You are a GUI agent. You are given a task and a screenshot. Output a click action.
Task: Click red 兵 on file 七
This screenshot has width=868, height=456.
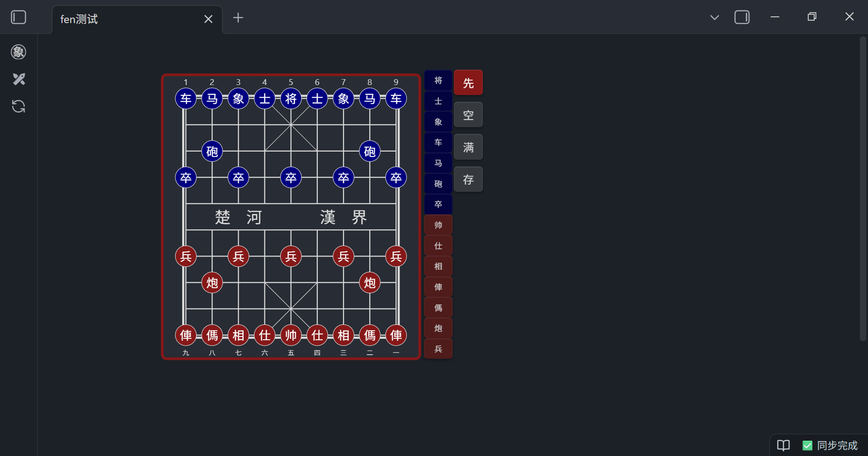(x=238, y=256)
